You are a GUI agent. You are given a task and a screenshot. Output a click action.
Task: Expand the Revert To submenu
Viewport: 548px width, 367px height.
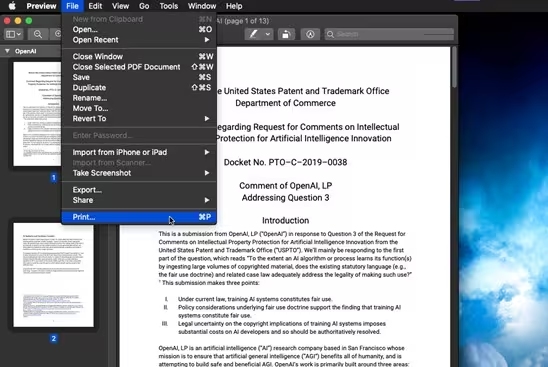[139, 118]
